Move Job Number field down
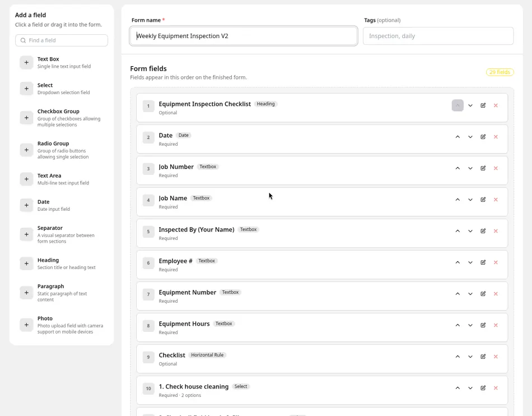This screenshot has width=532, height=416. tap(470, 168)
